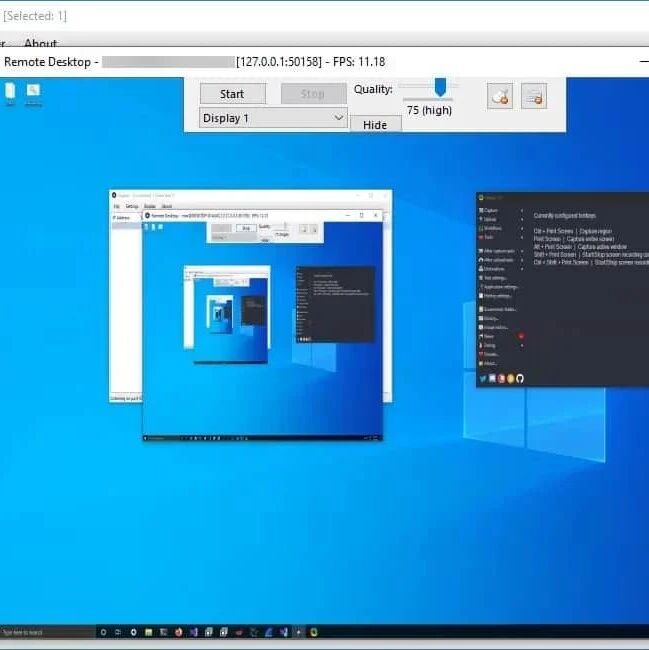649x650 pixels.
Task: Click '[Selected: 1]' title text
Action: [x=35, y=16]
